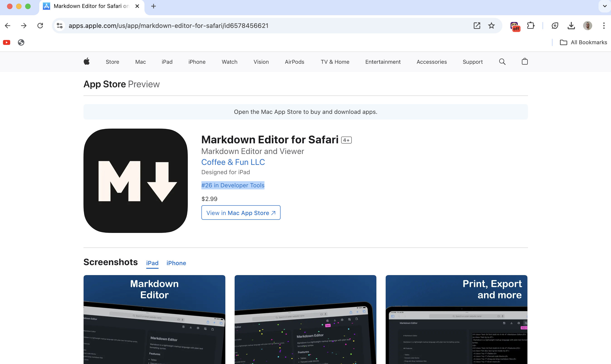Click the bookmark star icon in browser toolbar

tap(492, 26)
